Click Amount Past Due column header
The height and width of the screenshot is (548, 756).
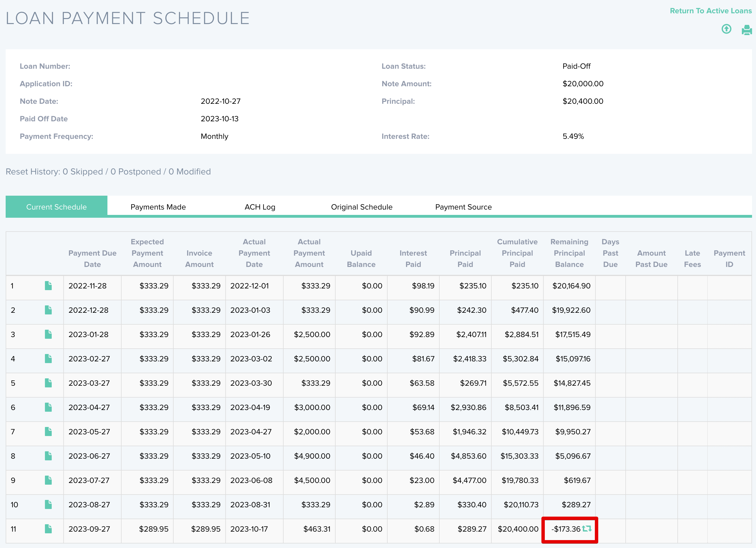click(x=651, y=259)
